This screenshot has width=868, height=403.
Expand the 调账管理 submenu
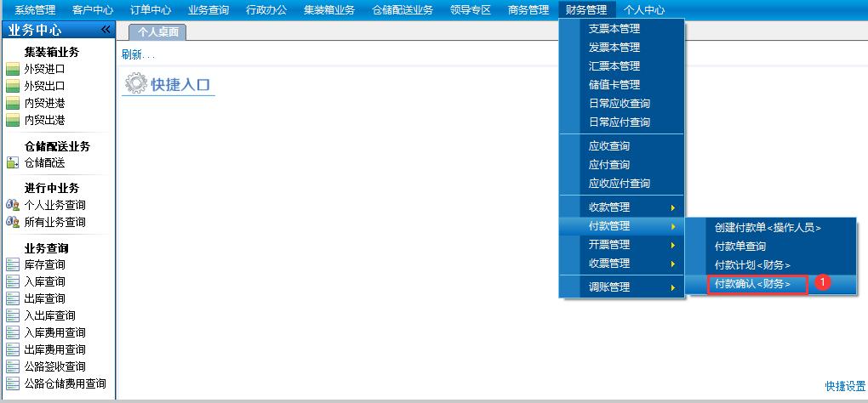pyautogui.click(x=621, y=287)
